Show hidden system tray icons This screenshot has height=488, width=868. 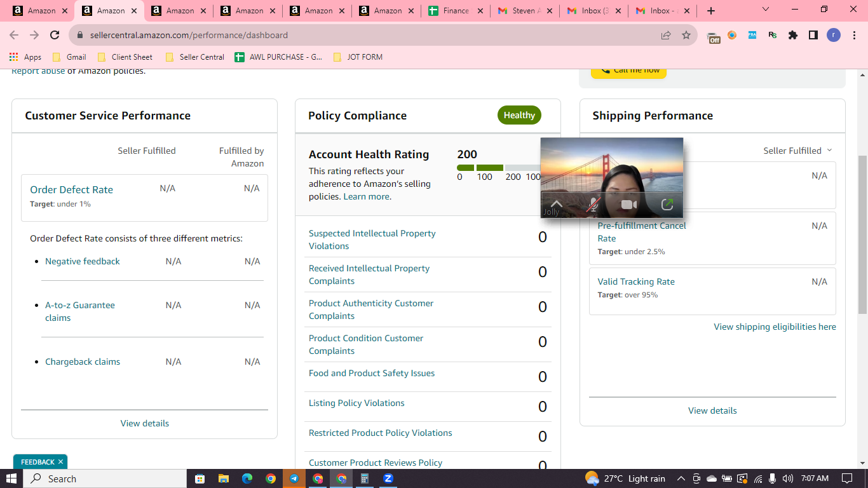click(681, 478)
